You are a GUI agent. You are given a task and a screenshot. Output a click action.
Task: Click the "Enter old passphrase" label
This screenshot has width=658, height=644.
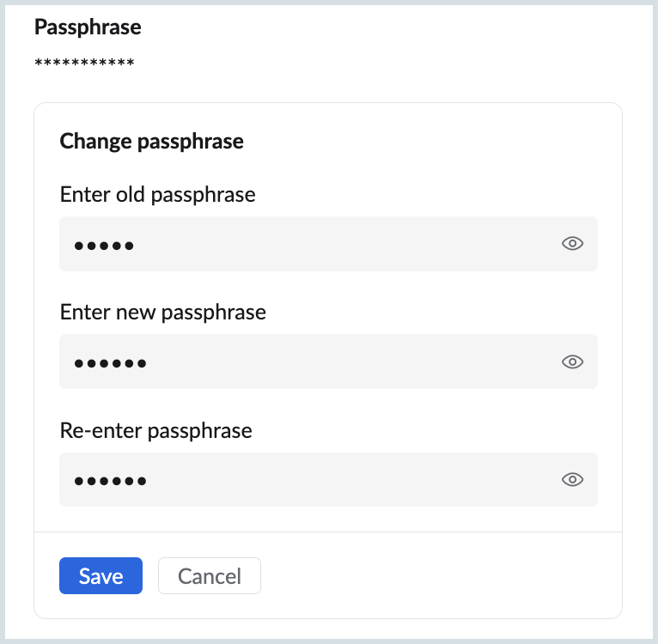click(x=157, y=195)
